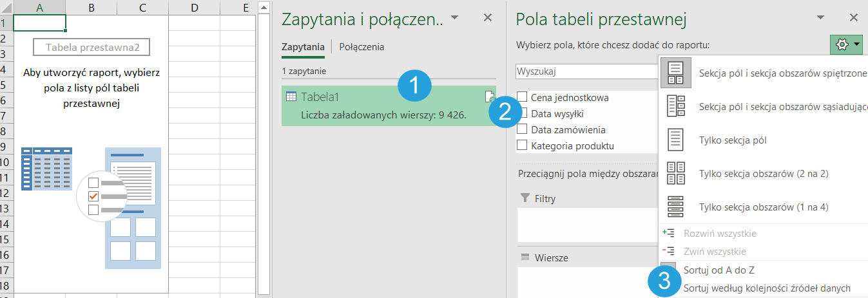Click the Tabela1 query table icon
Image resolution: width=868 pixels, height=298 pixels.
click(291, 97)
